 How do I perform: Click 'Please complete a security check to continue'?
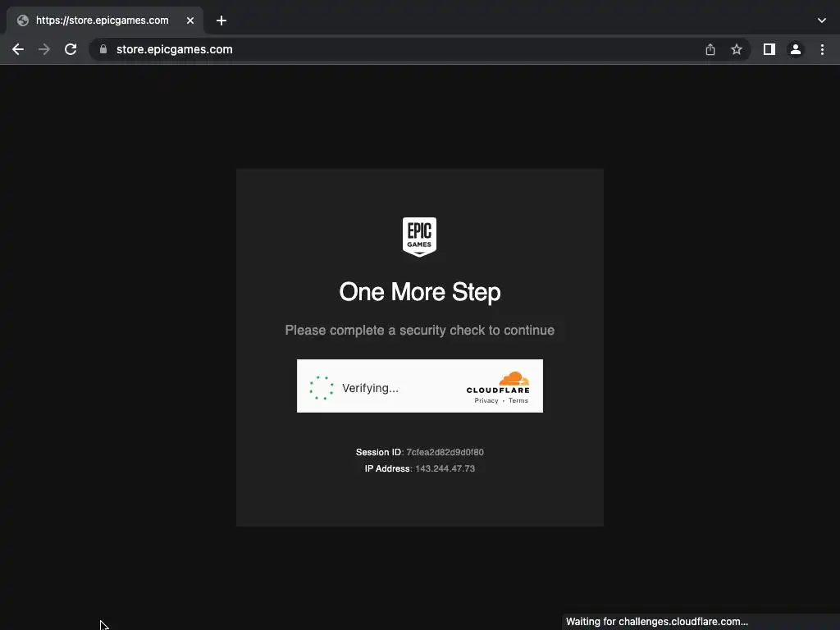click(x=420, y=330)
